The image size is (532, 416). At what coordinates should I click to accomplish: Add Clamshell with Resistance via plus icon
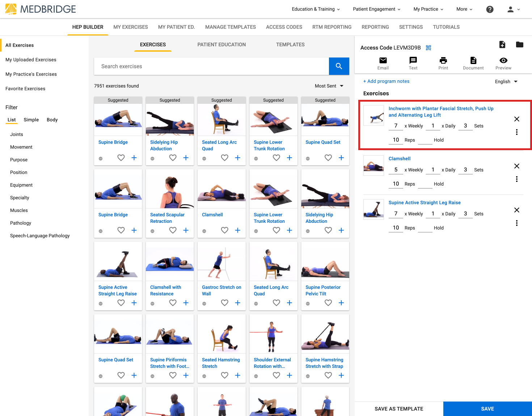[x=186, y=303]
